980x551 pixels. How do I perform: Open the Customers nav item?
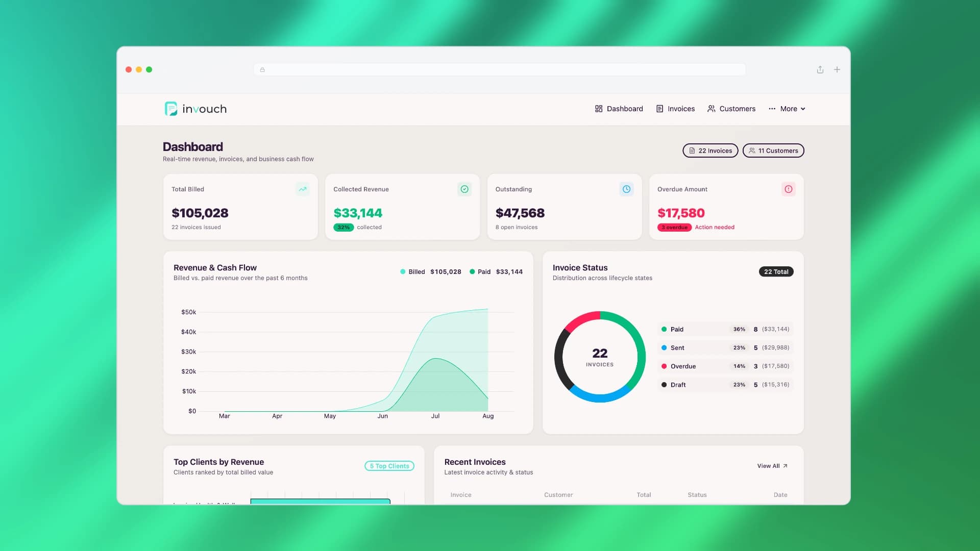(731, 109)
